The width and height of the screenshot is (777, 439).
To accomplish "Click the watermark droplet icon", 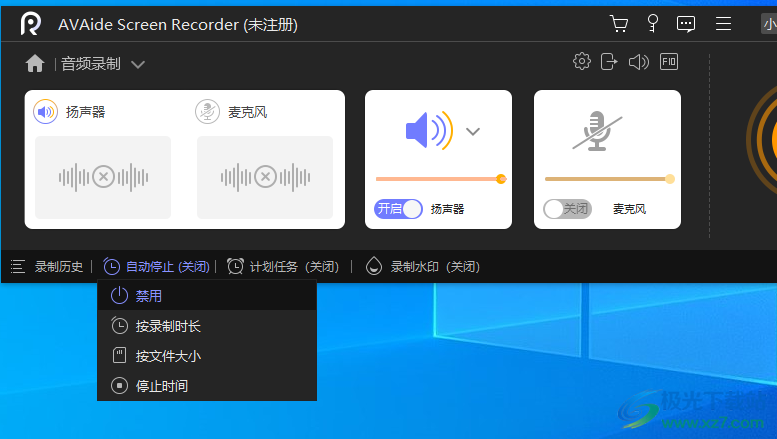I will pyautogui.click(x=374, y=266).
